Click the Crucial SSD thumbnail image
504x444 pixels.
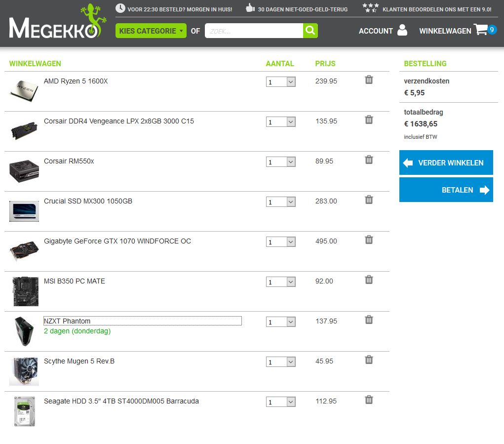(x=24, y=211)
